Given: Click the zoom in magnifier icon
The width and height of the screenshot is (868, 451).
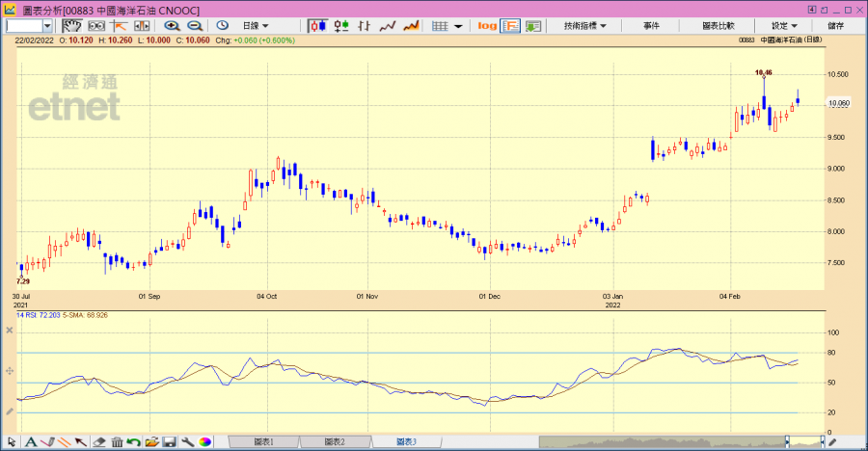Looking at the screenshot, I should [174, 26].
